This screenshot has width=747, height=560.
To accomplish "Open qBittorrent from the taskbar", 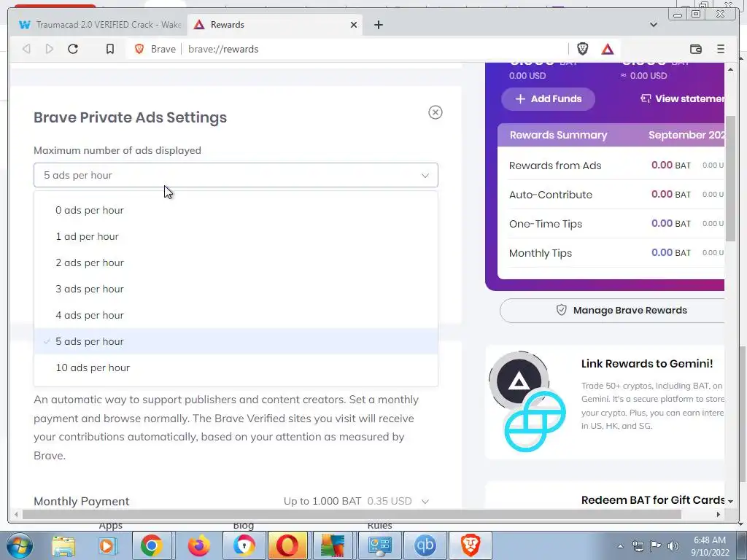I will (425, 545).
